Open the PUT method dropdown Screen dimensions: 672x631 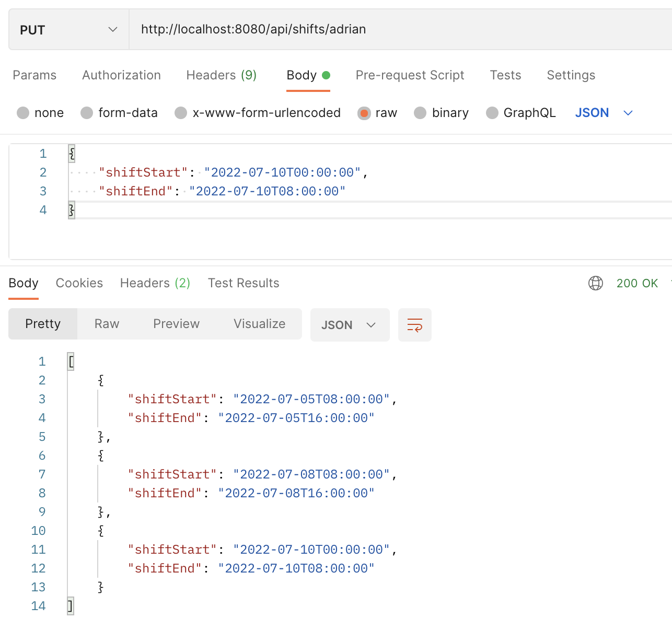(x=69, y=30)
